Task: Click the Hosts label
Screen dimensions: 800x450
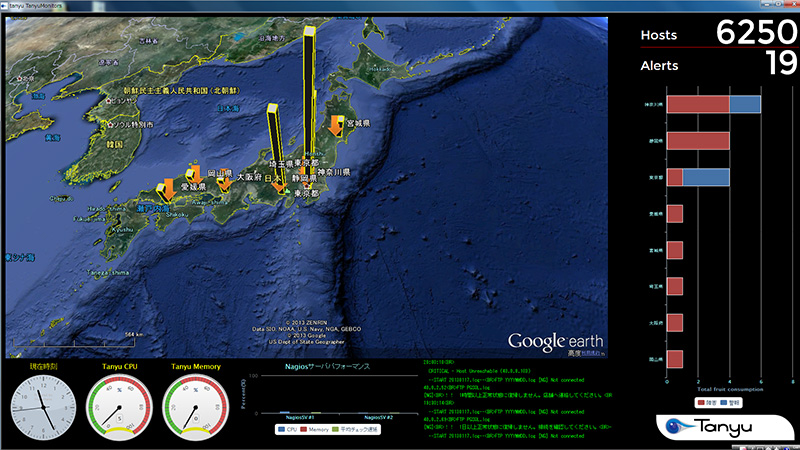Action: click(x=659, y=35)
